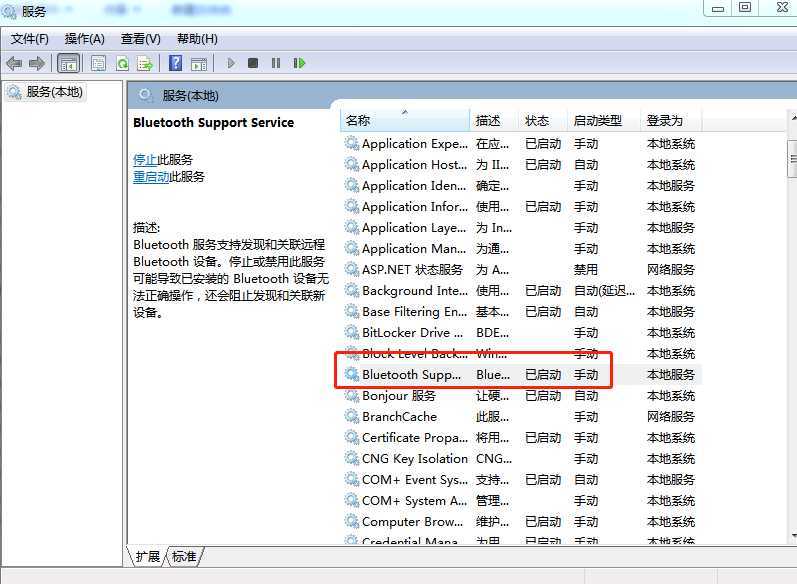Click 禁用 startup type of ASP.NET row
The height and width of the screenshot is (584, 797).
pos(586,270)
